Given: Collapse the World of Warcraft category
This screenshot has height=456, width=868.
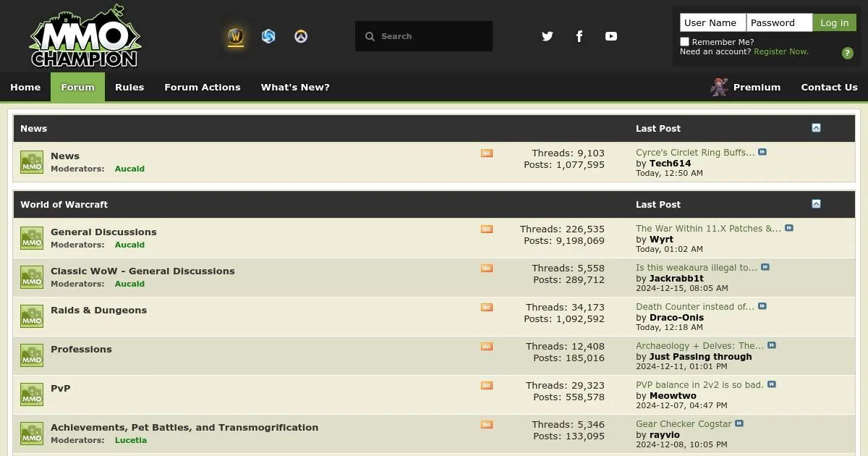Looking at the screenshot, I should point(816,204).
